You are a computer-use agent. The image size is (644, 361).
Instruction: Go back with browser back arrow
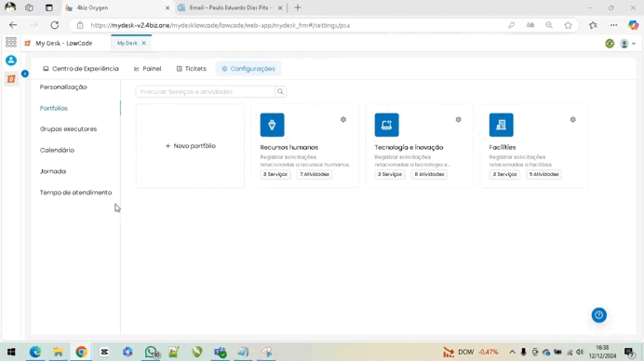[x=13, y=25]
